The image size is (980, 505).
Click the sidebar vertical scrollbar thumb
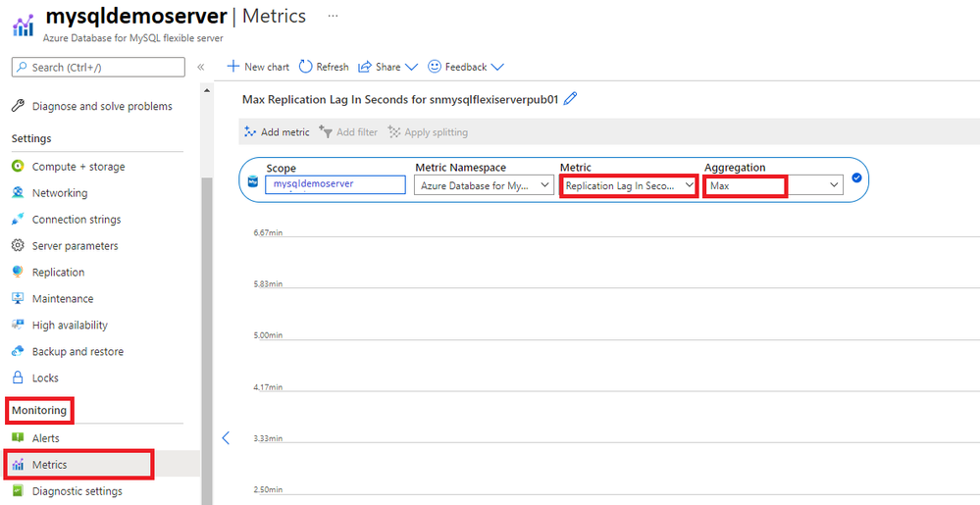[x=207, y=341]
